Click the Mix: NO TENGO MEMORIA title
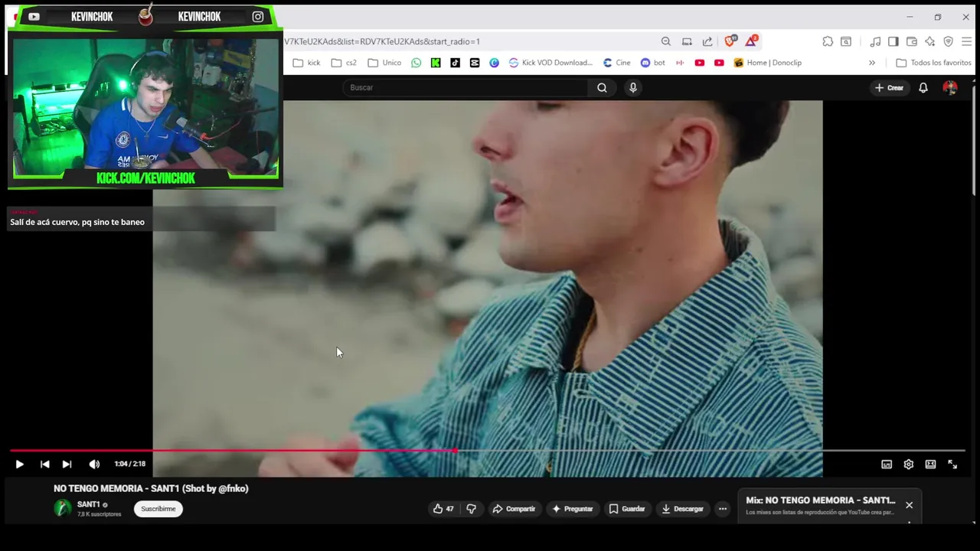 821,500
